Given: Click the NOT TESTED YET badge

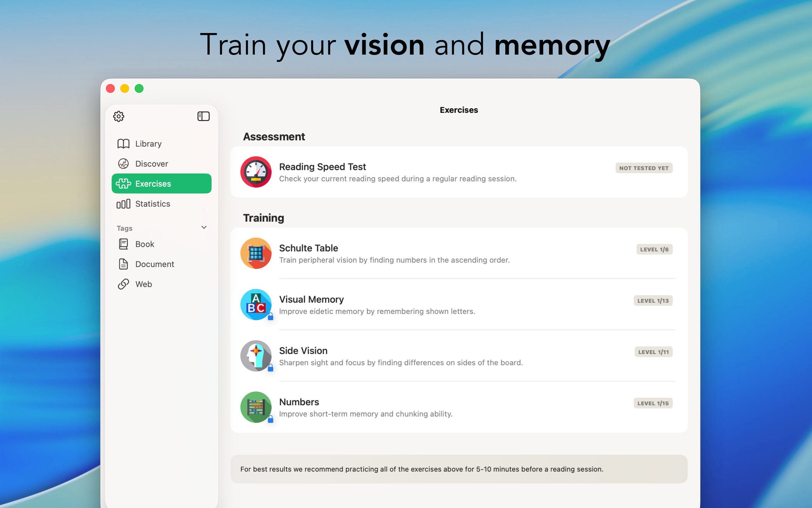Looking at the screenshot, I should (x=644, y=168).
